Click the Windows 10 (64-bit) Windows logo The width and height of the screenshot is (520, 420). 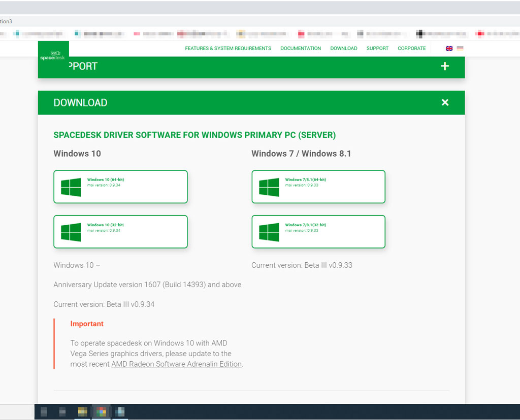71,187
